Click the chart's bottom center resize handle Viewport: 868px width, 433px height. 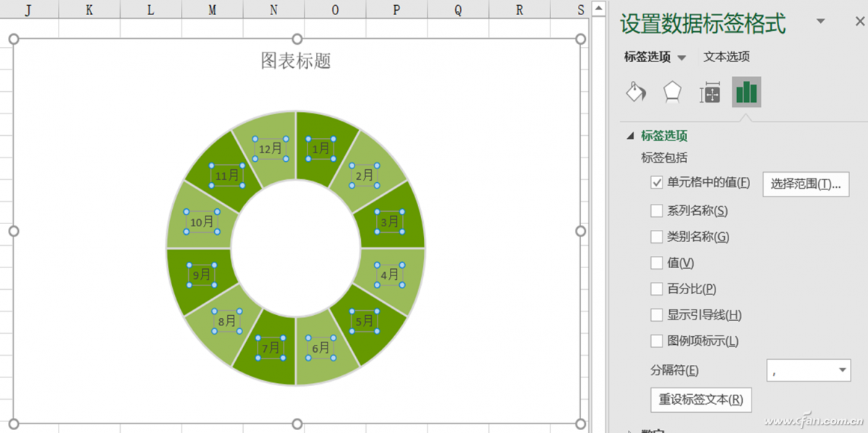click(x=297, y=424)
